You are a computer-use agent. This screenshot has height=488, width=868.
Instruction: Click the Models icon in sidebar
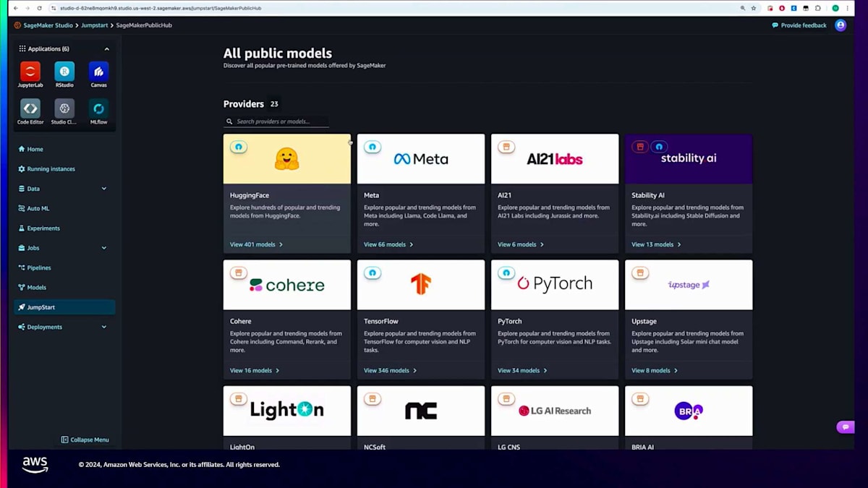(22, 287)
